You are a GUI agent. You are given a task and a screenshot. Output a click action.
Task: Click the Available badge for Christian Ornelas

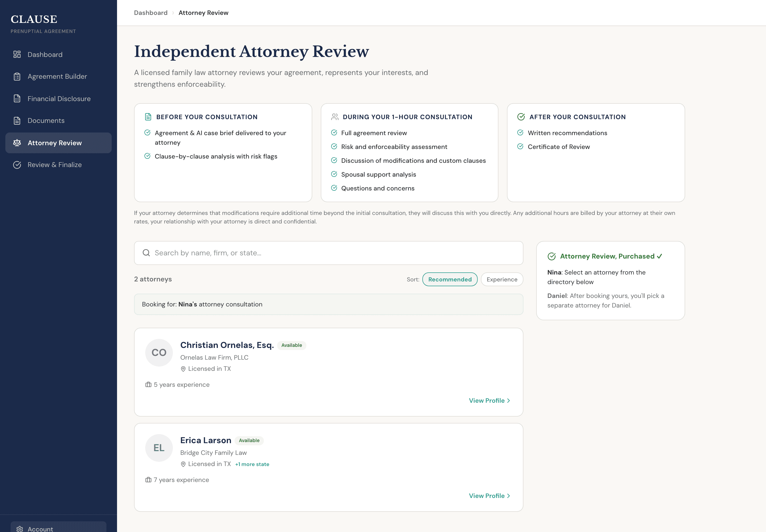(292, 345)
